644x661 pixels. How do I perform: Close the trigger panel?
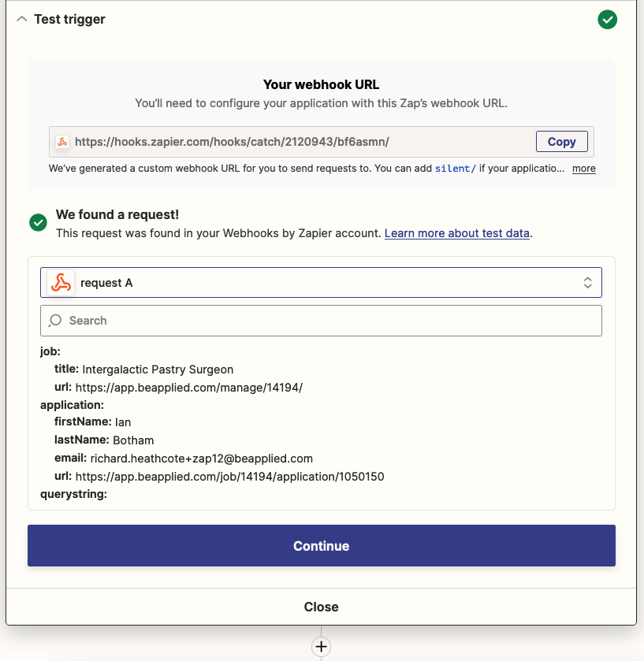click(322, 607)
